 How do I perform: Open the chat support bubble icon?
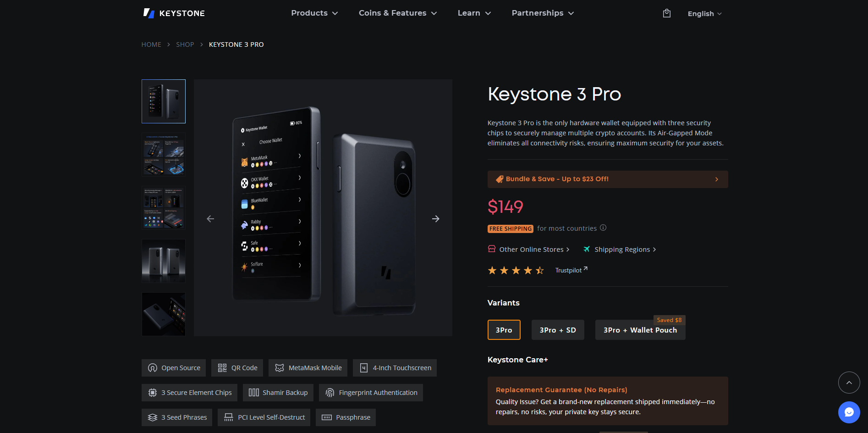pyautogui.click(x=849, y=412)
